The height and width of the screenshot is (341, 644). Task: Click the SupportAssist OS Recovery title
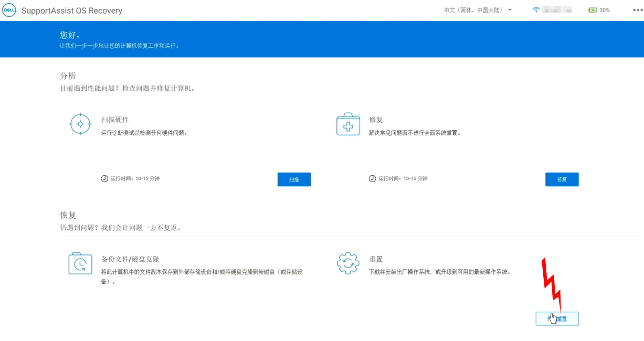[72, 10]
